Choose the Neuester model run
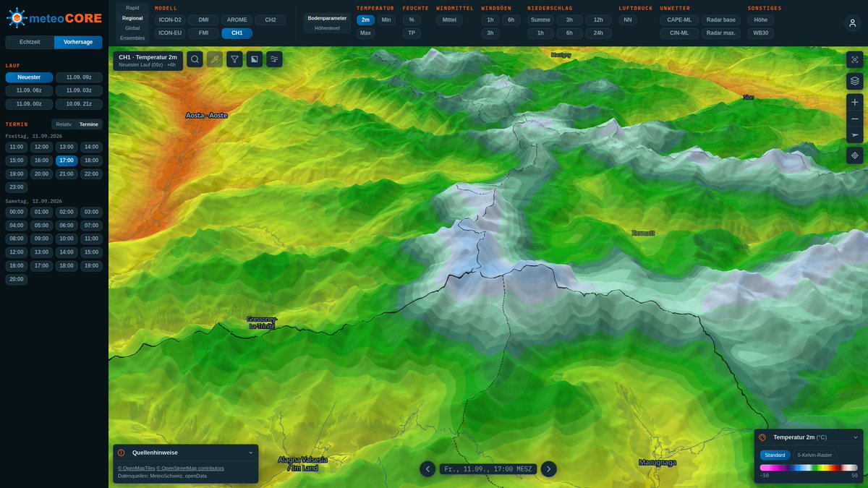Screen dimensions: 868x488 29,77
